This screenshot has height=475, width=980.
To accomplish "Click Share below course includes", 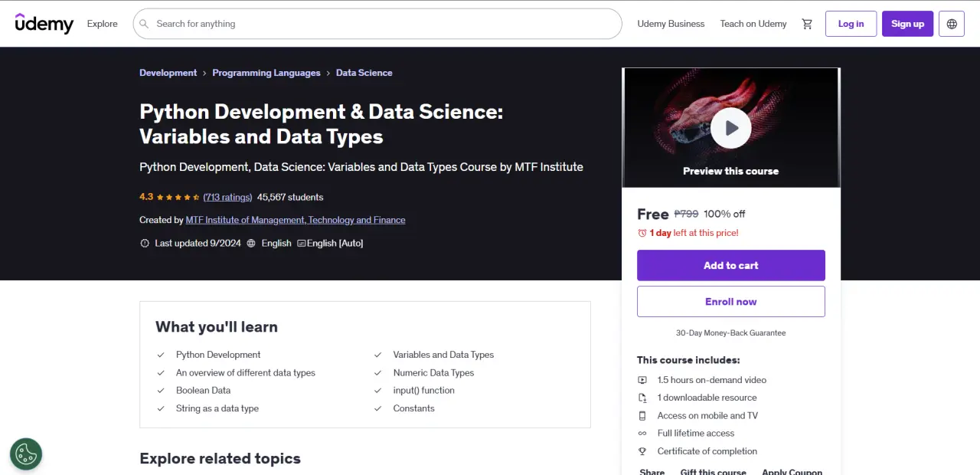I will [x=652, y=472].
